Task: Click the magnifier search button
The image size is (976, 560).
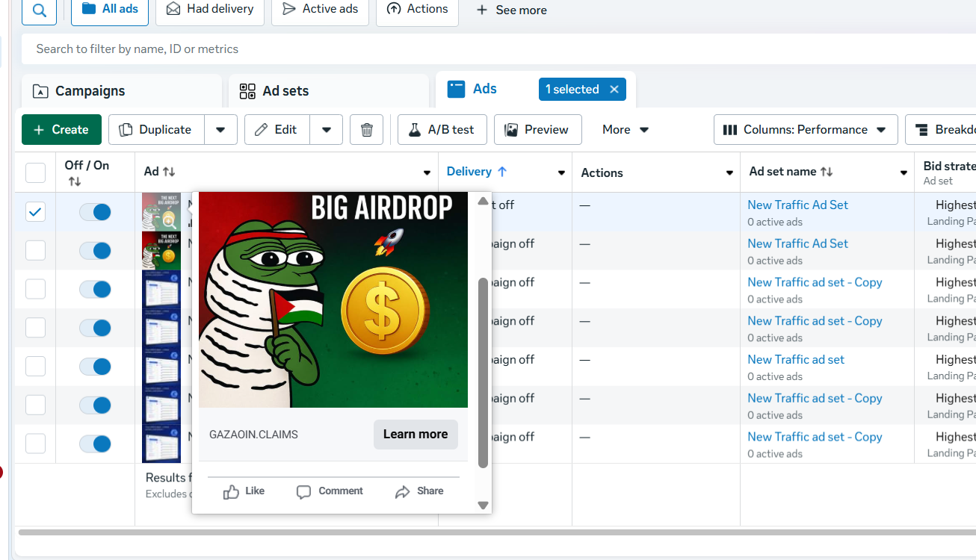Action: (39, 10)
